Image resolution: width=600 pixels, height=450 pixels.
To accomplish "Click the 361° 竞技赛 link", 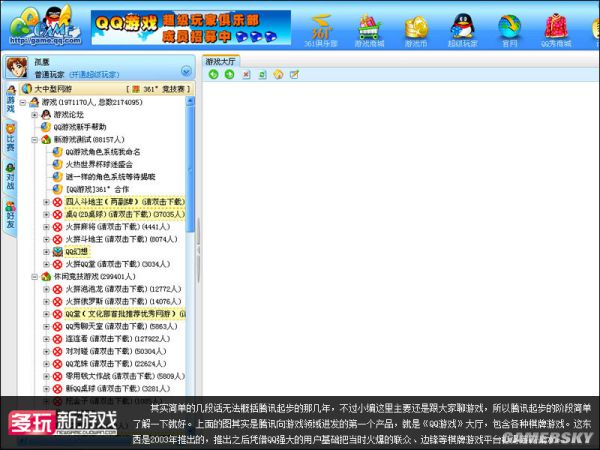I will click(158, 89).
